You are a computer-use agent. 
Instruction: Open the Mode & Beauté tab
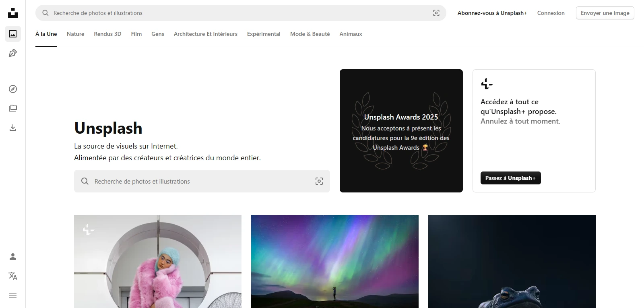tap(310, 34)
